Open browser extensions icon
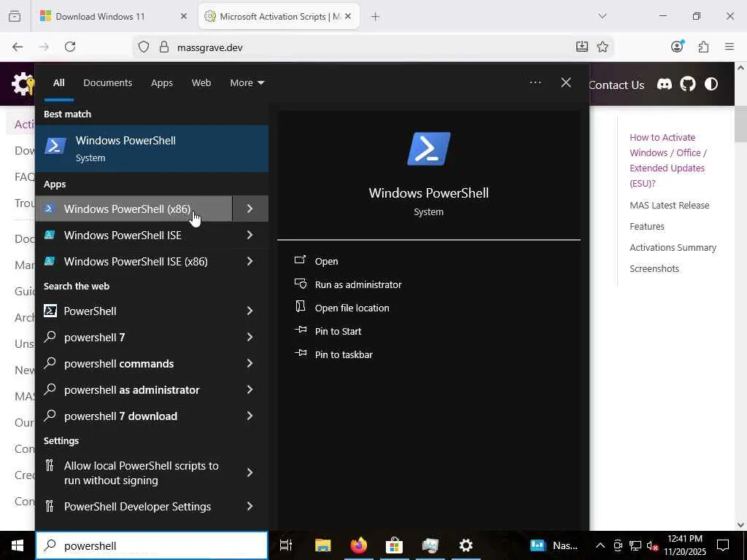This screenshot has width=747, height=560. [x=703, y=47]
